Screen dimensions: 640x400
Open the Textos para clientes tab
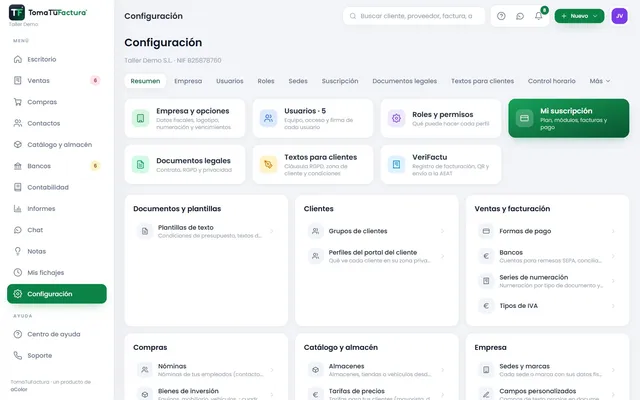[x=482, y=81]
